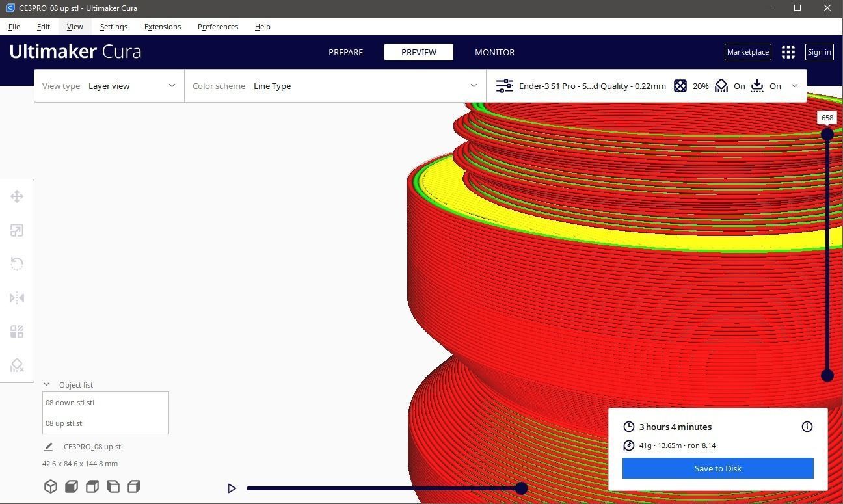Click the 20% infill value
Screen dimensions: 843x504
pos(701,86)
